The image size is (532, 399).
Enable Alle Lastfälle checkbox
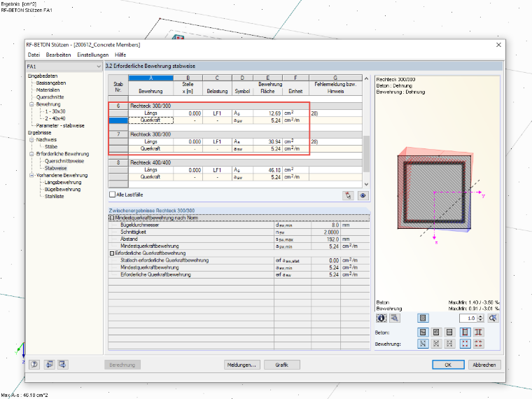pos(112,195)
